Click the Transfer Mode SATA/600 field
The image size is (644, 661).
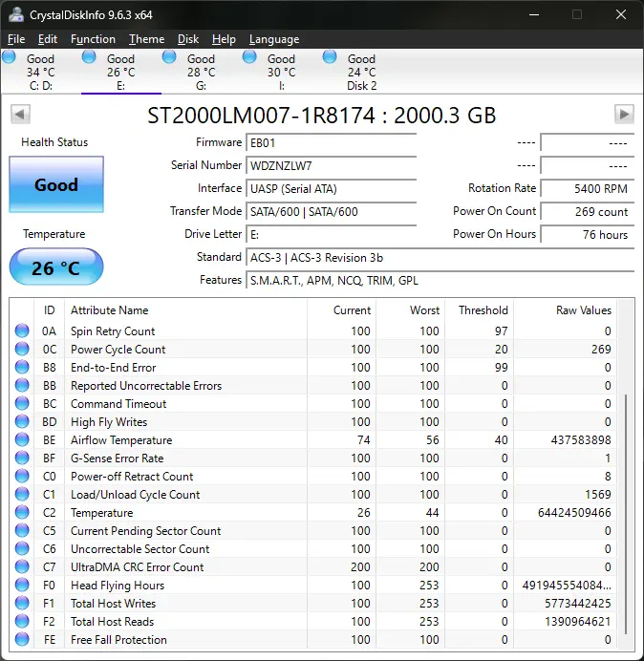coord(331,212)
